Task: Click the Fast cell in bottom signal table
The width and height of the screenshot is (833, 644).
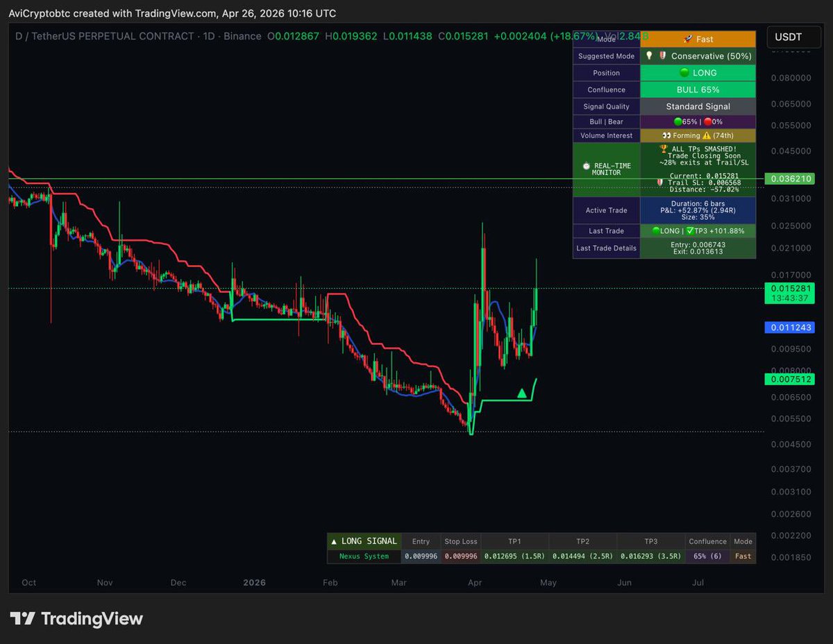Action: click(743, 556)
